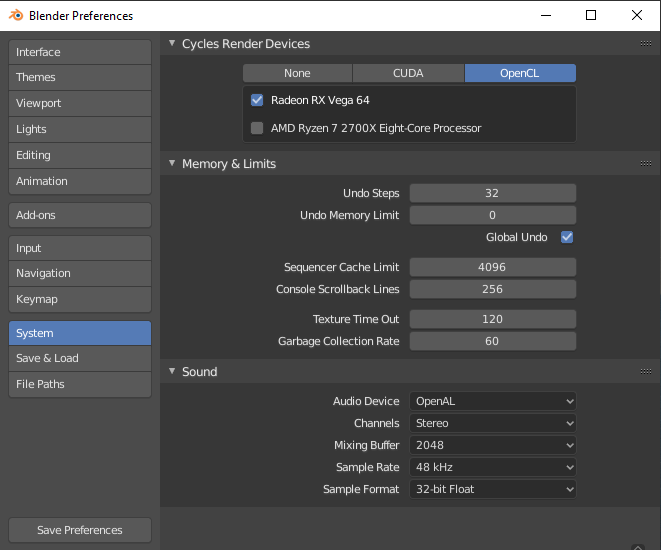Enable the Radeon RX Vega 64 checkbox
Screen dimensions: 662x550
click(257, 100)
